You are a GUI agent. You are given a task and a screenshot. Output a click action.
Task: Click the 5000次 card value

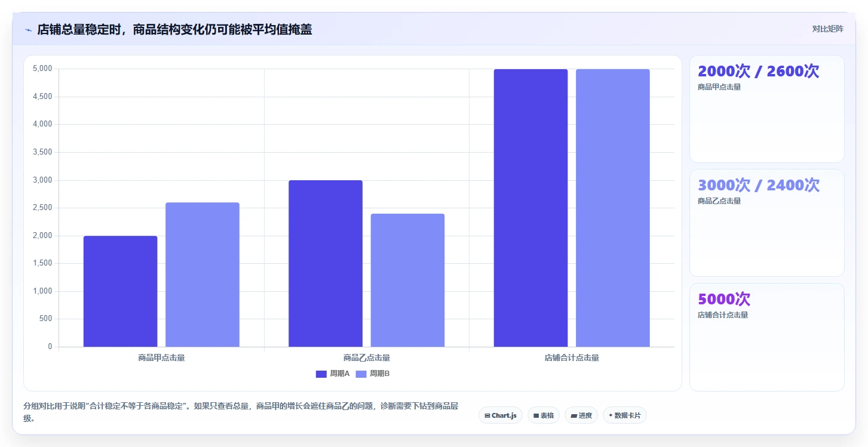(x=724, y=299)
